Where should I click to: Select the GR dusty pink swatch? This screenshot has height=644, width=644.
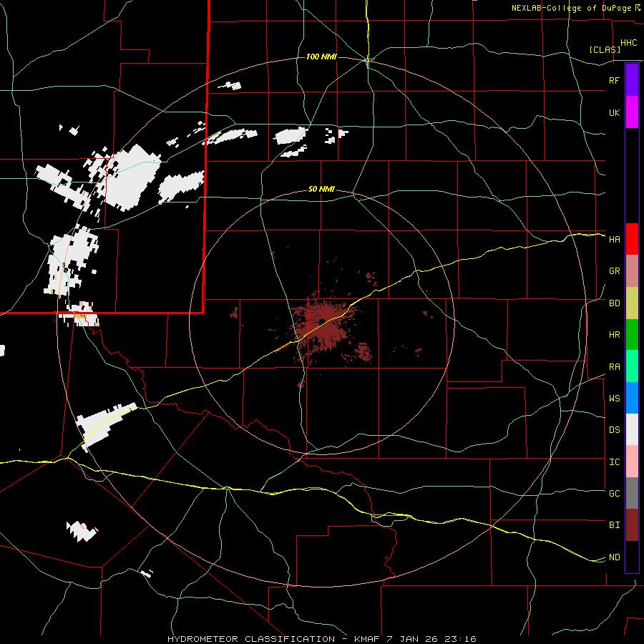click(632, 271)
